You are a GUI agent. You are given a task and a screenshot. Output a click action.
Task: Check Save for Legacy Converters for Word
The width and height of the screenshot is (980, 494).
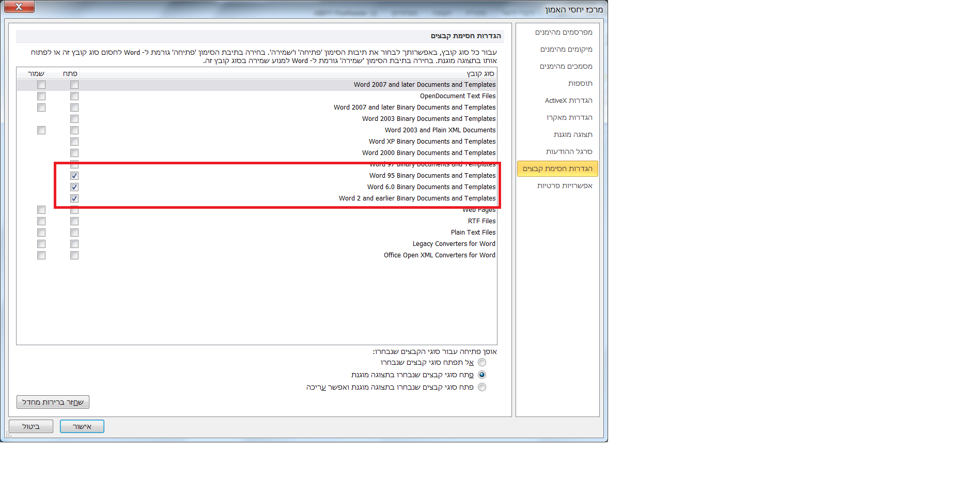click(x=41, y=244)
